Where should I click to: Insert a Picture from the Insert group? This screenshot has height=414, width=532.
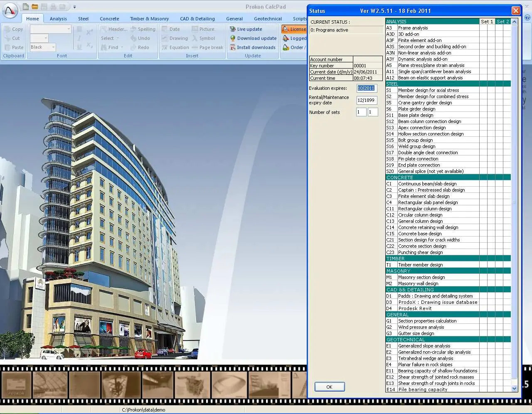tap(203, 29)
